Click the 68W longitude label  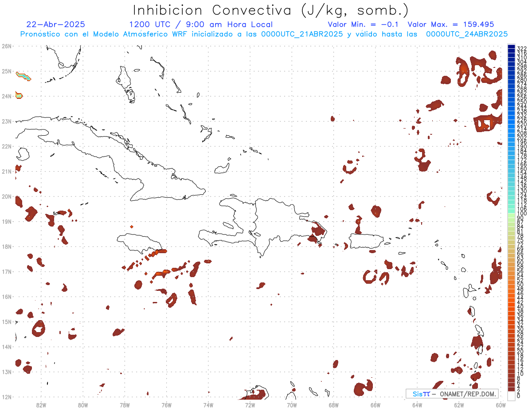pos(333,404)
